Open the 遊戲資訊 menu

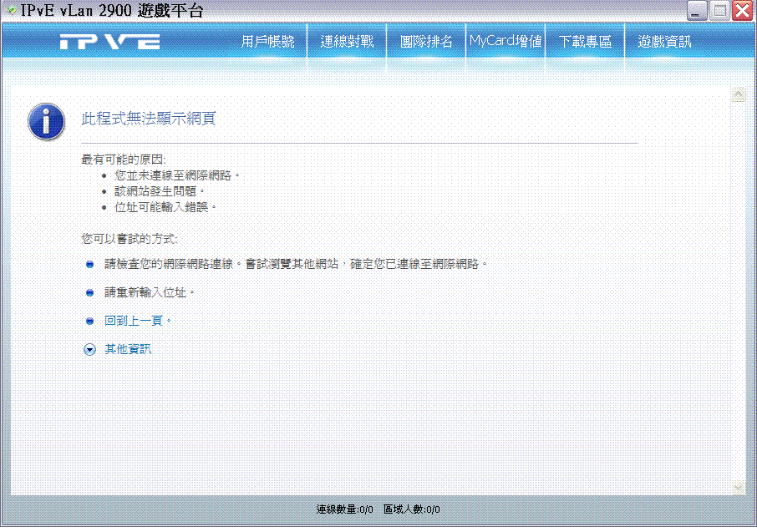664,42
